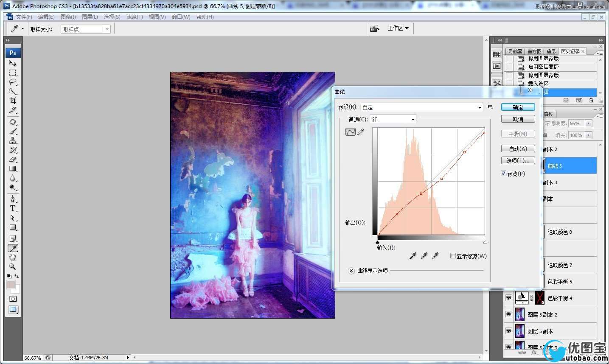Delete current history state via trash icon
Screen dimensions: 609x364
tap(591, 101)
